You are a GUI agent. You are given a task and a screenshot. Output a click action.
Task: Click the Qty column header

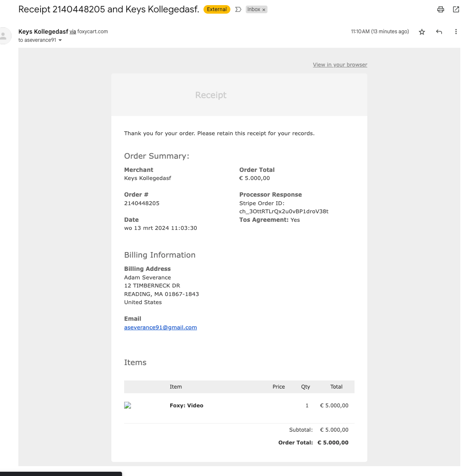305,387
